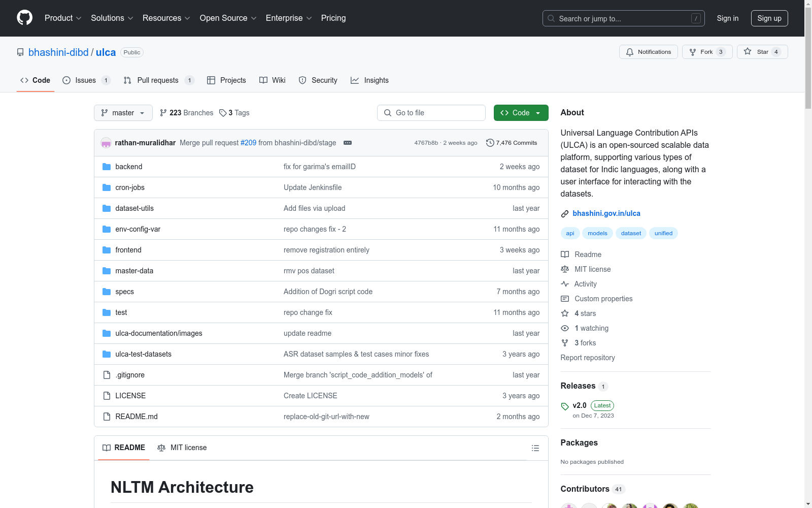
Task: Select the MIT license tab in README panel
Action: [182, 448]
